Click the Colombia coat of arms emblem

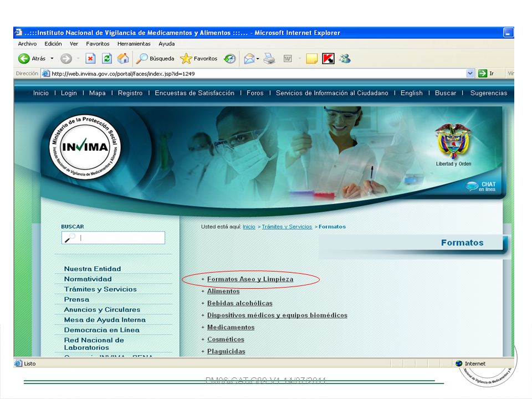453,141
